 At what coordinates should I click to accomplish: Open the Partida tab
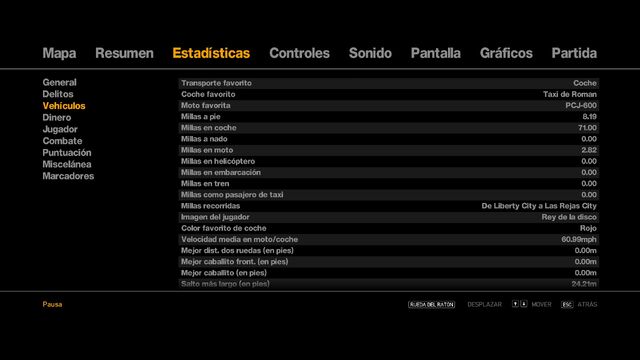[574, 53]
